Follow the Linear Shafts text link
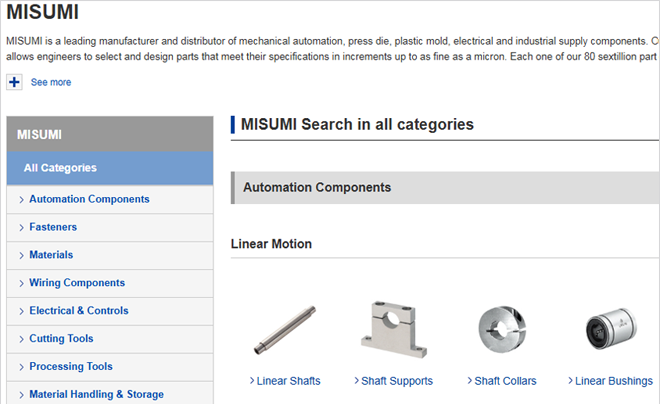 point(288,381)
